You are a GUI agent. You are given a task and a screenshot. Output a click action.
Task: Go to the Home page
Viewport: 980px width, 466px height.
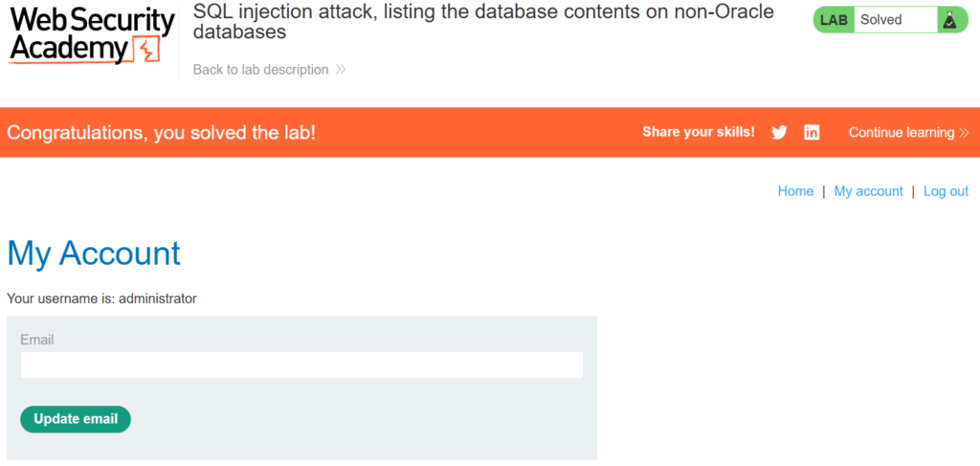(795, 191)
